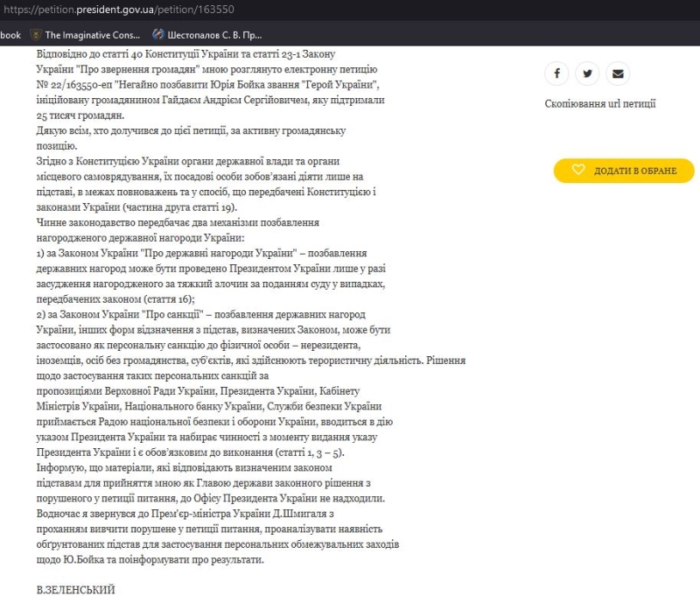Click the heart icon on the yellow button
700x596 pixels.
coord(578,170)
